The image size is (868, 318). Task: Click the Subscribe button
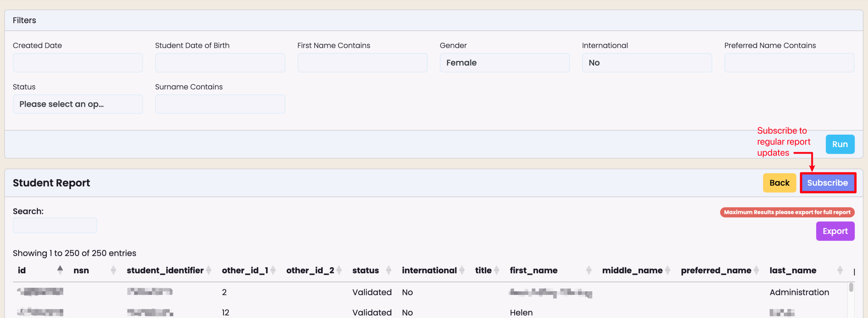827,183
